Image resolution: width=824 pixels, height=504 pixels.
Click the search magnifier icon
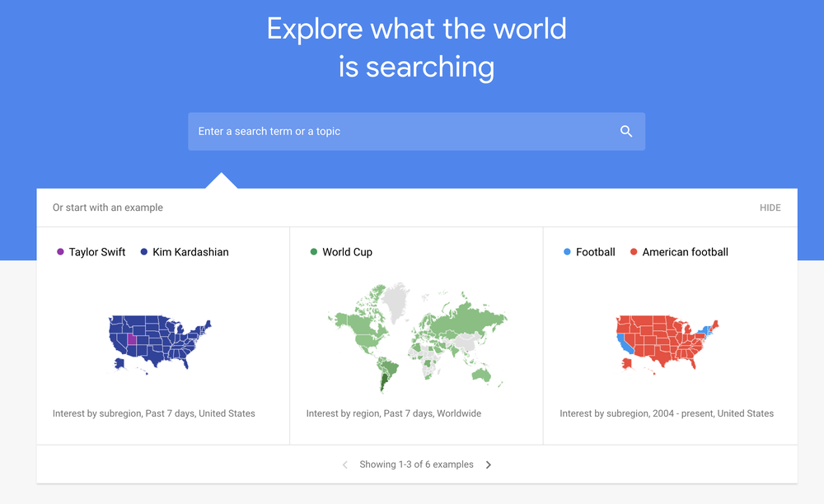coord(625,131)
